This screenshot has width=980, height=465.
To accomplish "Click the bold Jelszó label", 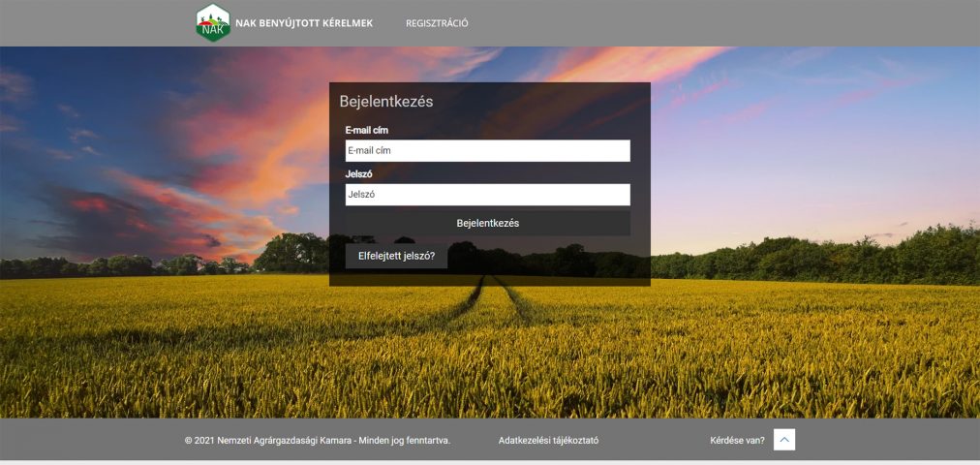I will pos(359,174).
